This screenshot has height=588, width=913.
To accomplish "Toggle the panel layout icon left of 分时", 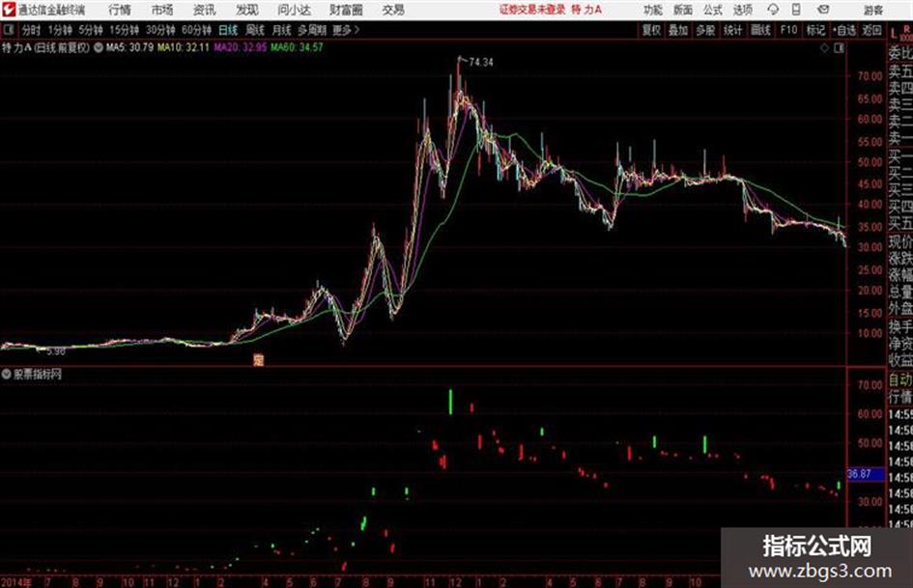I will click(x=8, y=30).
